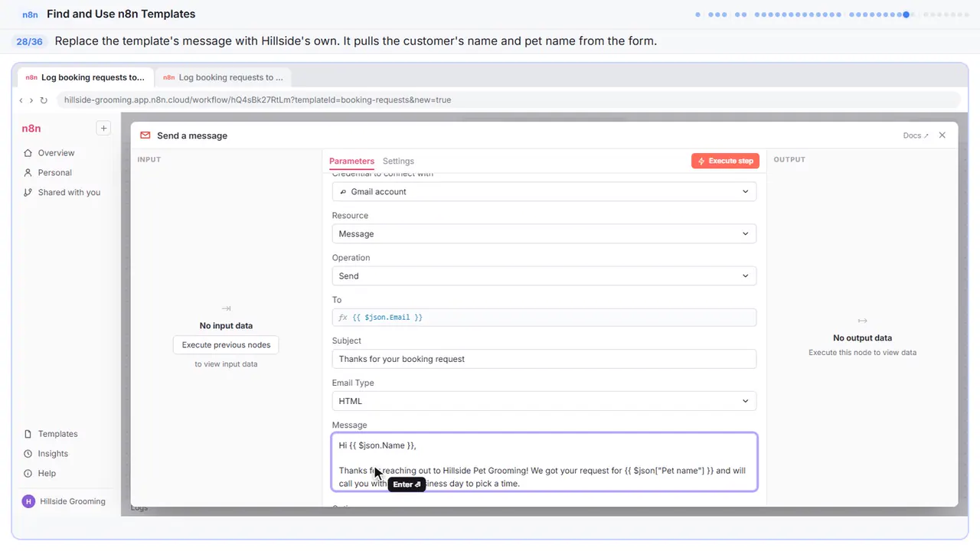Open the Docs link

(916, 135)
